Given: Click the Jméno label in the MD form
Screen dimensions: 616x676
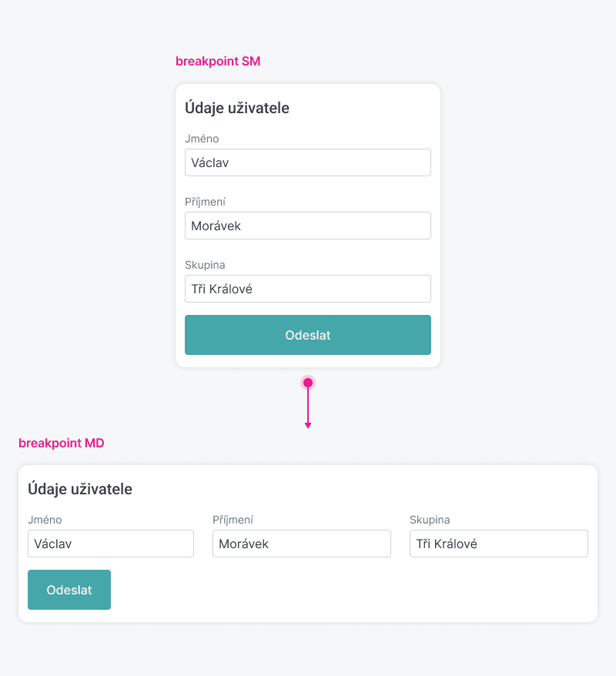Looking at the screenshot, I should tap(45, 520).
